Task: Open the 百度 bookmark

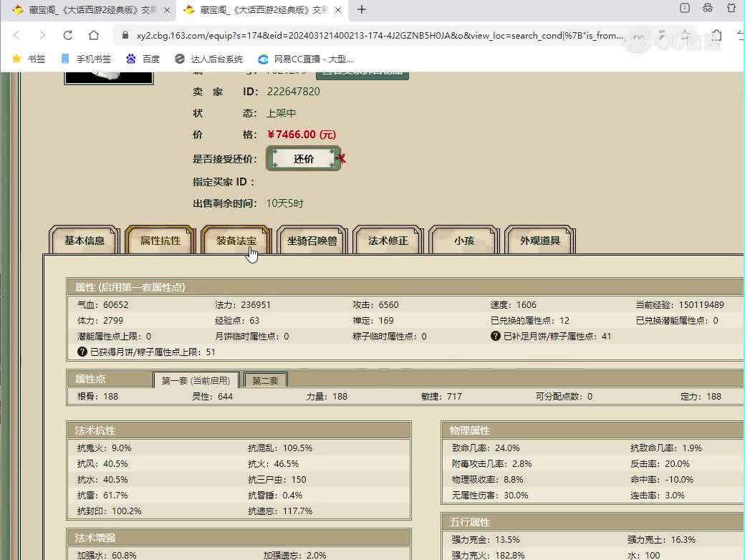Action: point(143,59)
